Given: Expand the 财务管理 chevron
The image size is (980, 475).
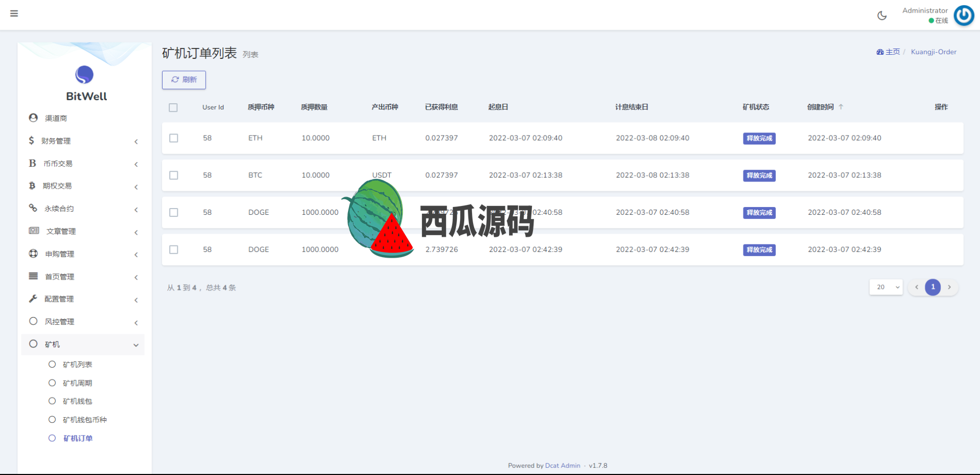Looking at the screenshot, I should click(x=136, y=142).
